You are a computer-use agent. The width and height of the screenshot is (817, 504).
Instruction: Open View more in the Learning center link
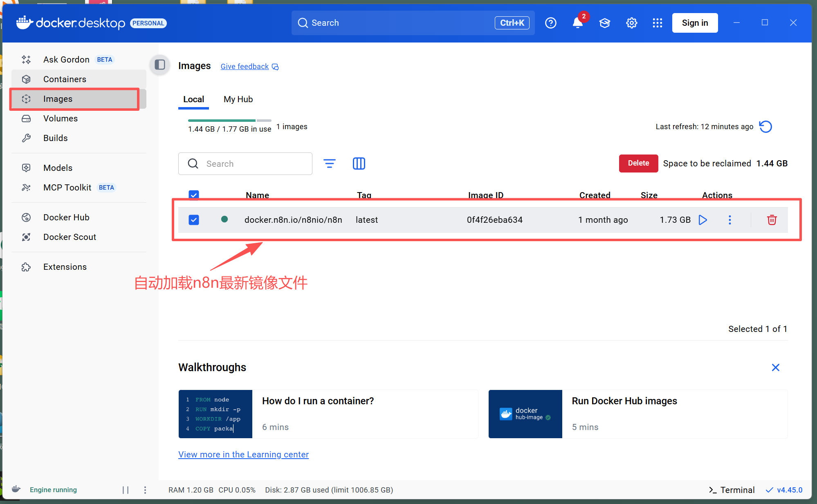(243, 455)
